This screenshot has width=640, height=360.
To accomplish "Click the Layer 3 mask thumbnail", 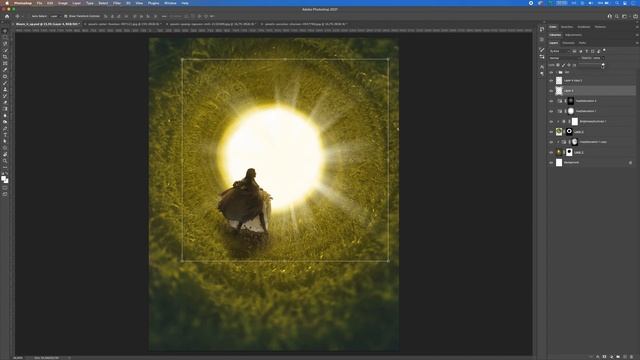I will click(569, 132).
